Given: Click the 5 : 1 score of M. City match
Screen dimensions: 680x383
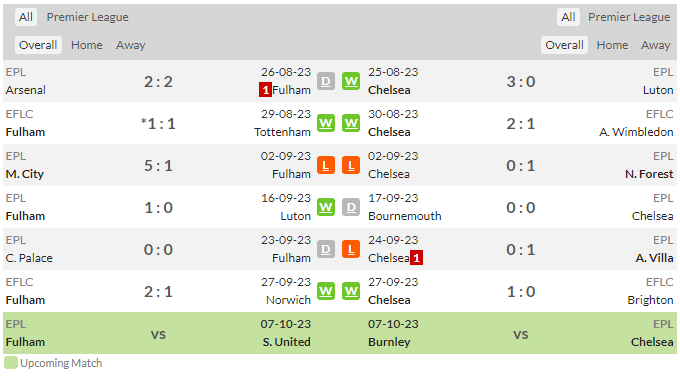Looking at the screenshot, I should [158, 165].
